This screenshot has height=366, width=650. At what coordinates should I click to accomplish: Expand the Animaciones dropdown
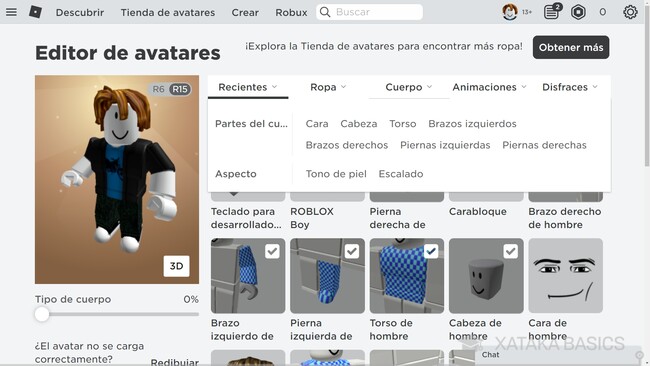[x=489, y=87]
